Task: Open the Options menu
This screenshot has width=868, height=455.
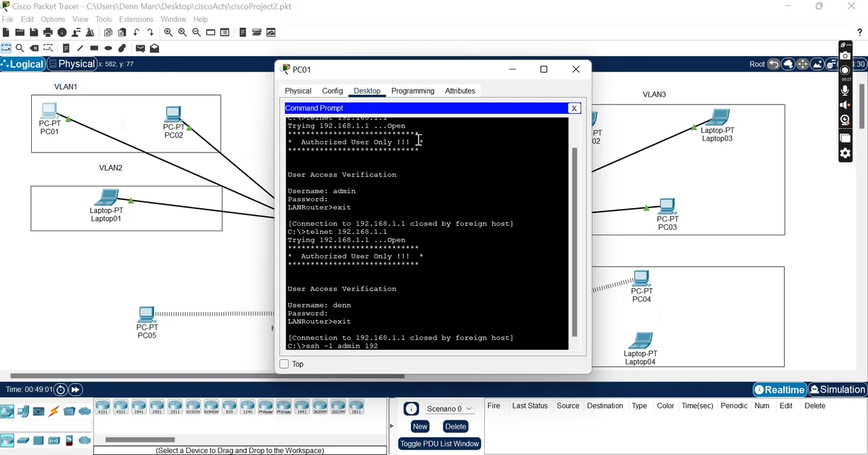Action: (53, 19)
